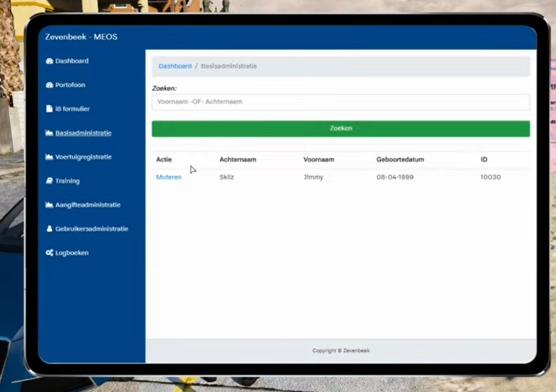Click the Gebruikersadministratie user icon
Screen dimensions: 556x392
coord(49,229)
